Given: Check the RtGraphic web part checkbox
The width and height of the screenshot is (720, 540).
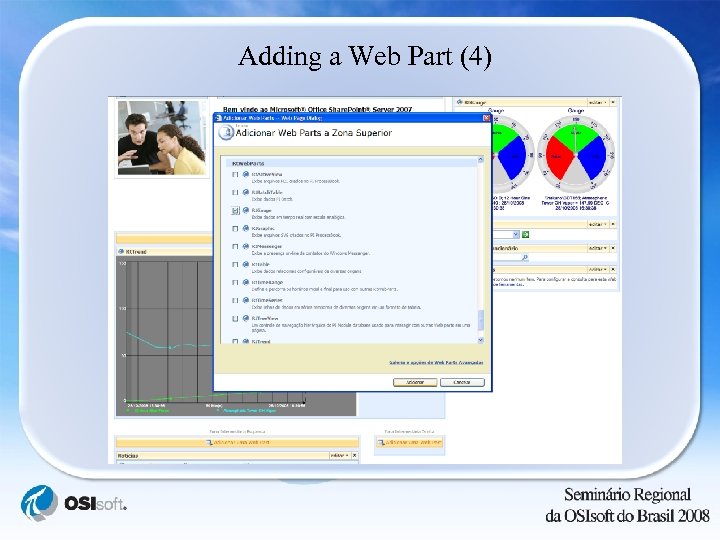Looking at the screenshot, I should pyautogui.click(x=235, y=229).
